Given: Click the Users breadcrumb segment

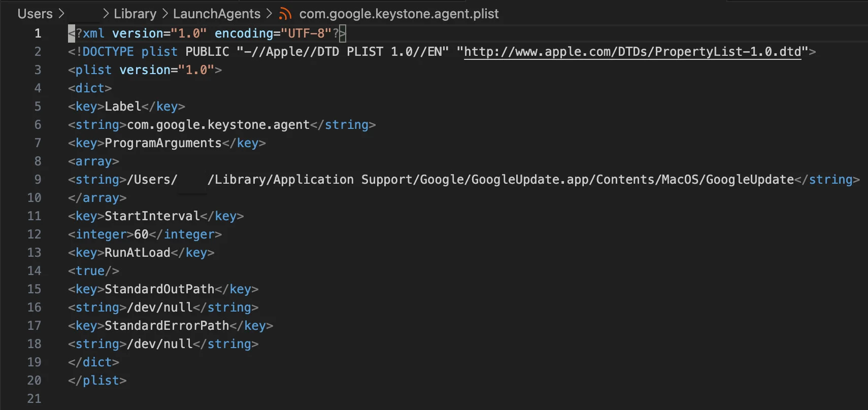Looking at the screenshot, I should click(x=35, y=14).
